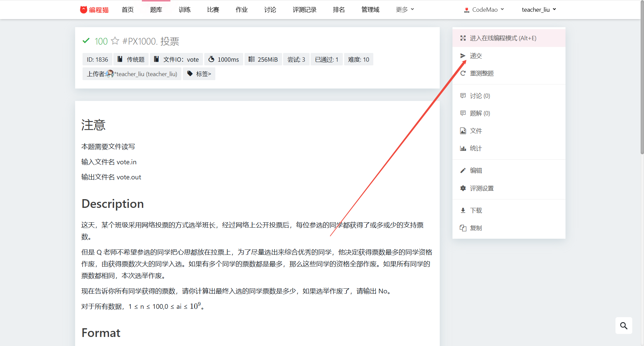Expand the 标签> tags
644x346 pixels.
click(x=199, y=74)
